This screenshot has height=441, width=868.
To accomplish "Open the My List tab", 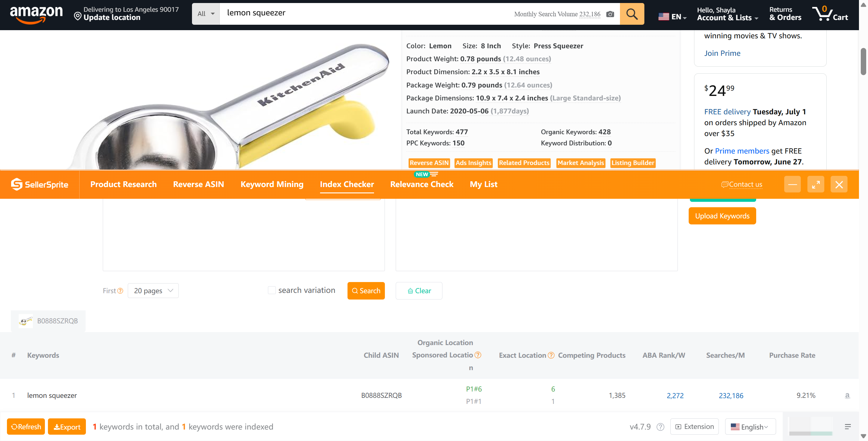I will tap(483, 184).
